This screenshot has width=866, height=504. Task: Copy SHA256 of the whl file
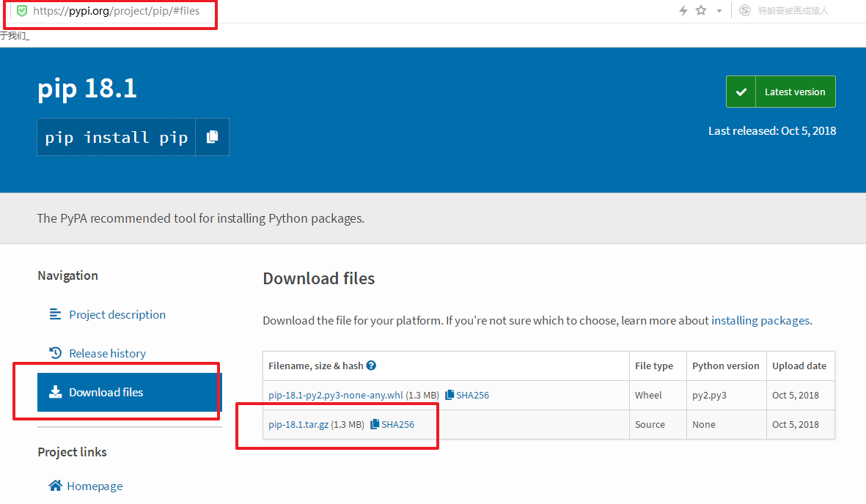point(472,396)
